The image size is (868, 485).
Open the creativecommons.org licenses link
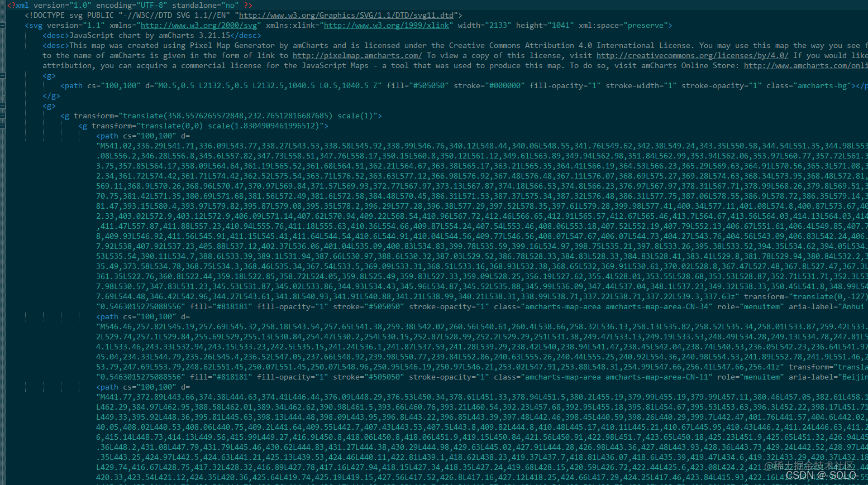(x=693, y=55)
